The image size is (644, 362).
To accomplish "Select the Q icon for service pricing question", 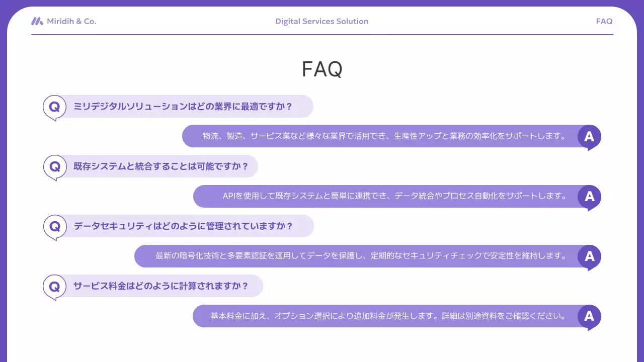I will [x=54, y=286].
